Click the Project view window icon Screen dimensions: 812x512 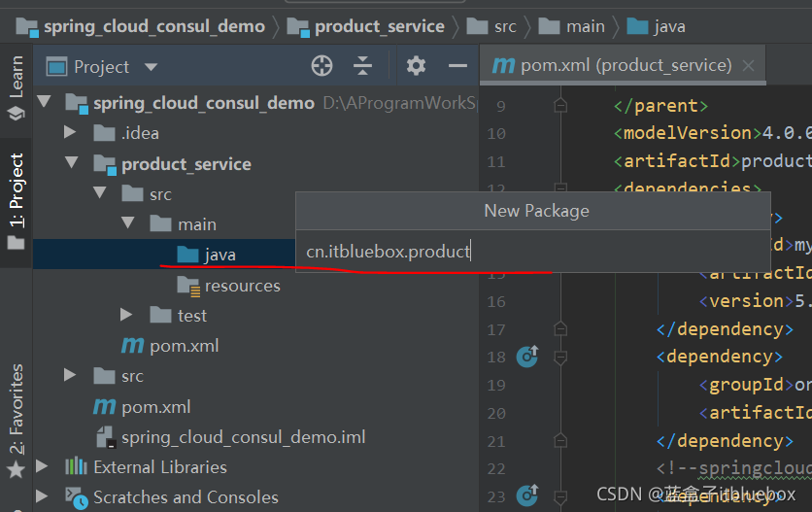56,66
